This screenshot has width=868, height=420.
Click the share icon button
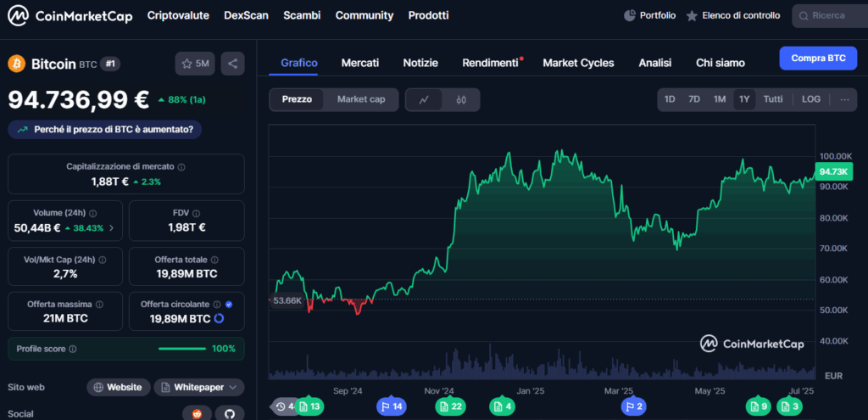tap(232, 64)
